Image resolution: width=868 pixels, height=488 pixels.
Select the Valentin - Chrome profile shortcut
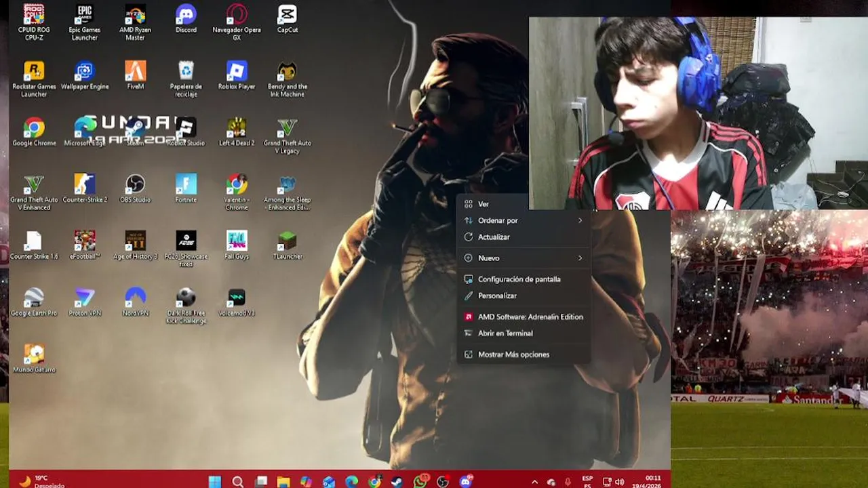pos(237,192)
